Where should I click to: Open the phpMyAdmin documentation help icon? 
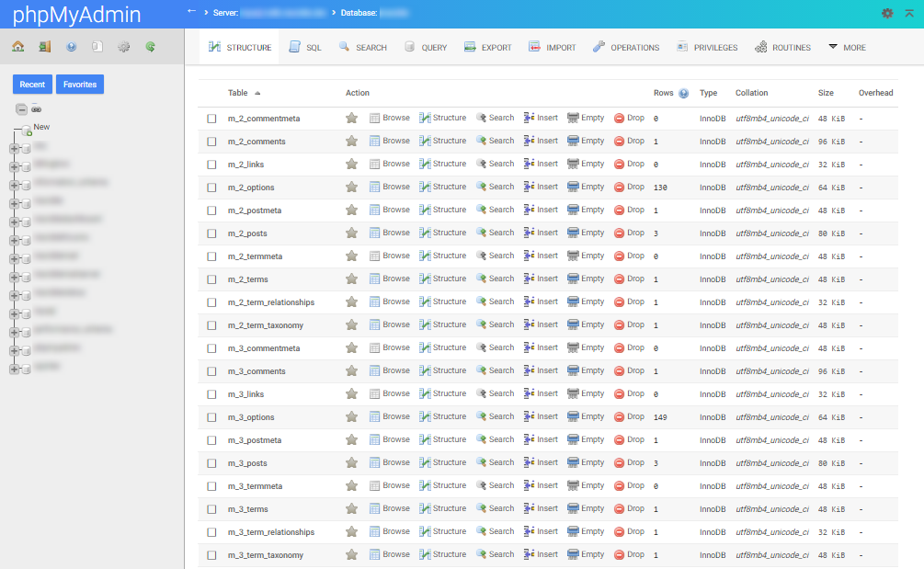[x=71, y=47]
